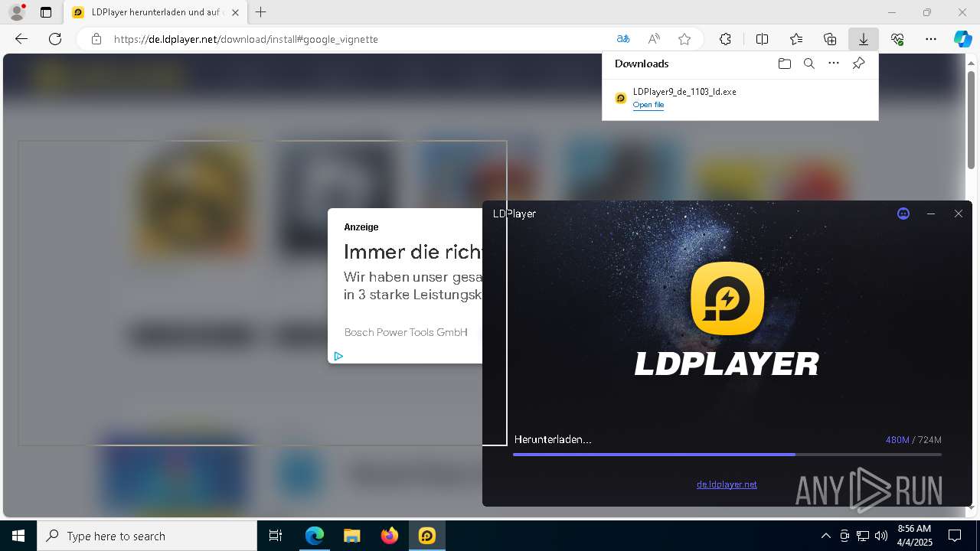Switch to LDPlayer taskbar icon

tap(427, 536)
